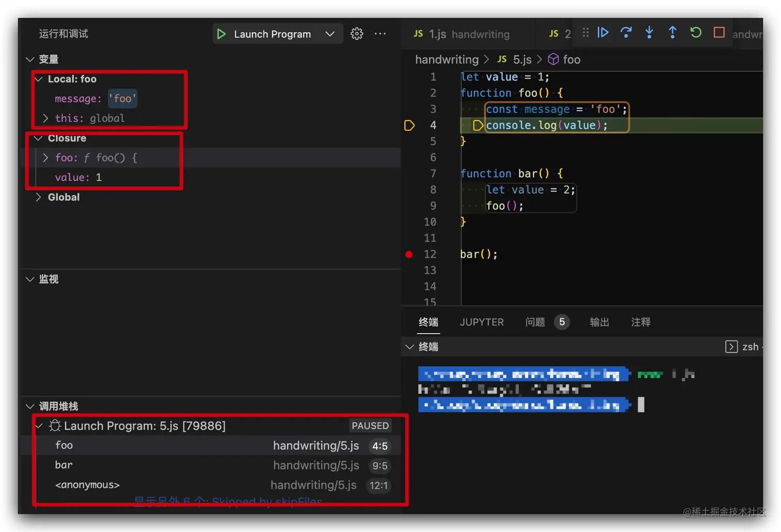The width and height of the screenshot is (781, 532).
Task: Select the foo call stack frame
Action: [x=211, y=445]
